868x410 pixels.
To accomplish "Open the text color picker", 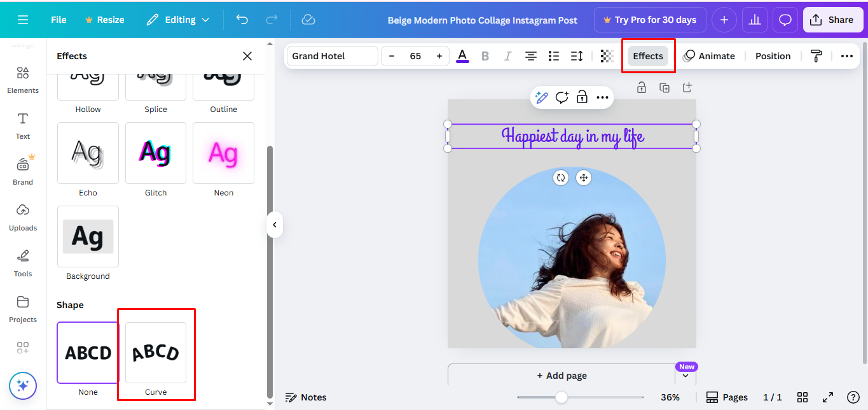I will 462,56.
